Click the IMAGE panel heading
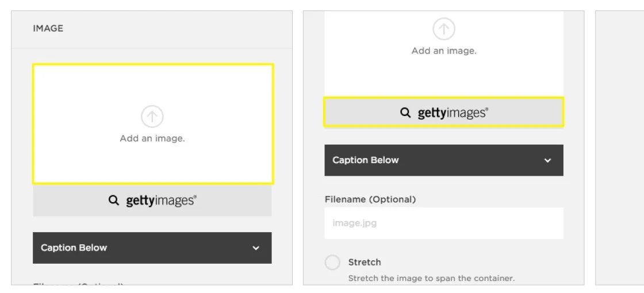The image size is (644, 293). click(48, 28)
